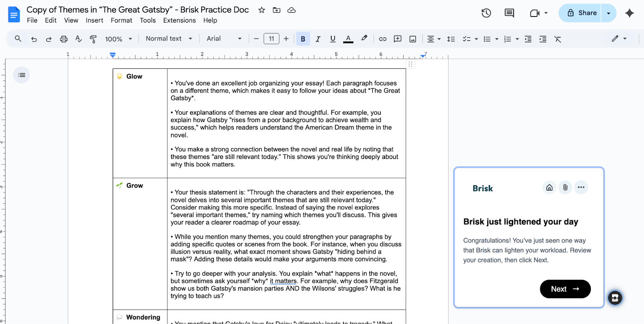Viewport: 644px width, 324px height.
Task: Activate paint format tool
Action: pos(93,39)
